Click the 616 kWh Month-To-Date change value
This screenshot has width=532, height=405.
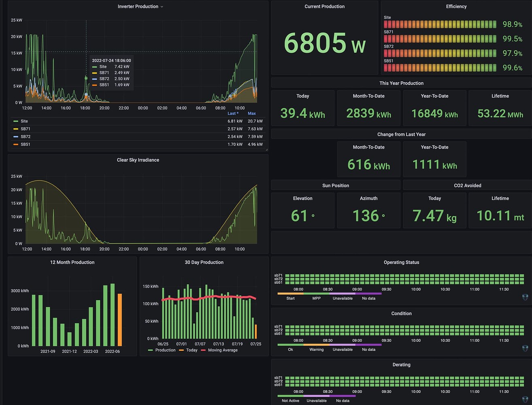[368, 164]
